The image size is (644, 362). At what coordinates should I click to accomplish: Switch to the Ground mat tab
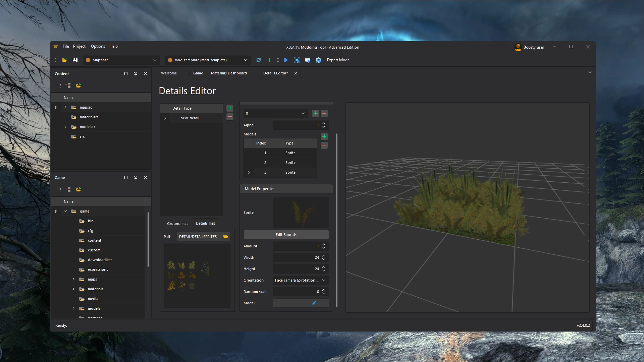pyautogui.click(x=177, y=224)
